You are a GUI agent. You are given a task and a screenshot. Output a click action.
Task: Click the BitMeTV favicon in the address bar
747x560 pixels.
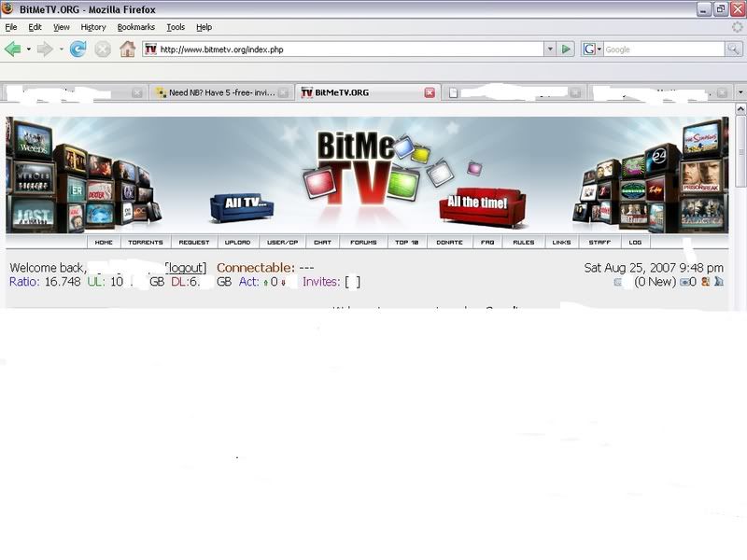150,49
